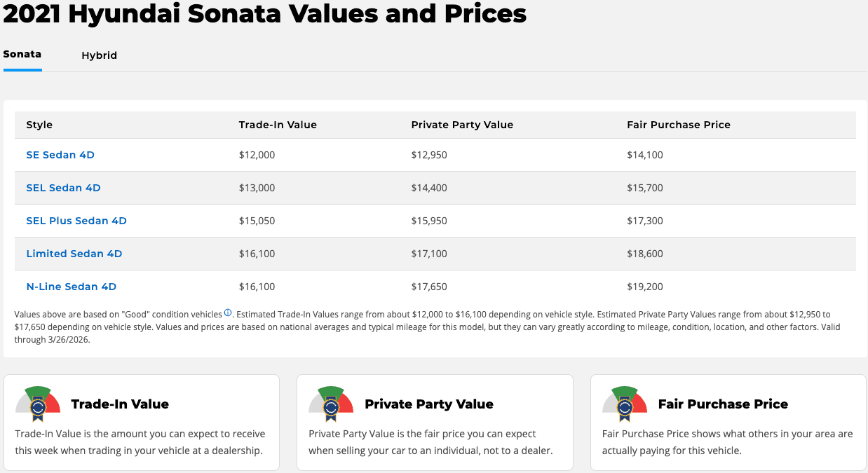The width and height of the screenshot is (868, 473).
Task: Click the Style column header
Action: [x=39, y=124]
